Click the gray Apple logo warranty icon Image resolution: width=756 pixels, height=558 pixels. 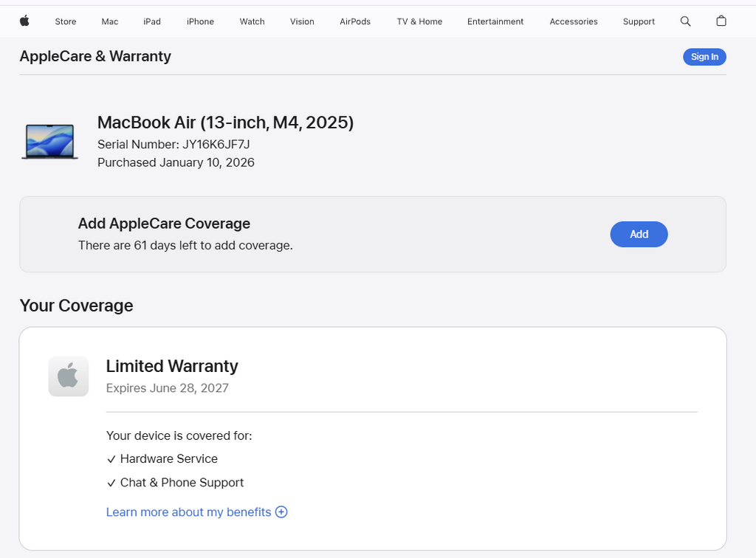click(69, 376)
